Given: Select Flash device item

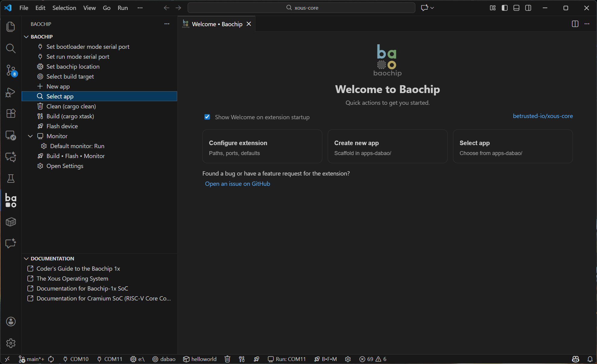Looking at the screenshot, I should pyautogui.click(x=99, y=126).
